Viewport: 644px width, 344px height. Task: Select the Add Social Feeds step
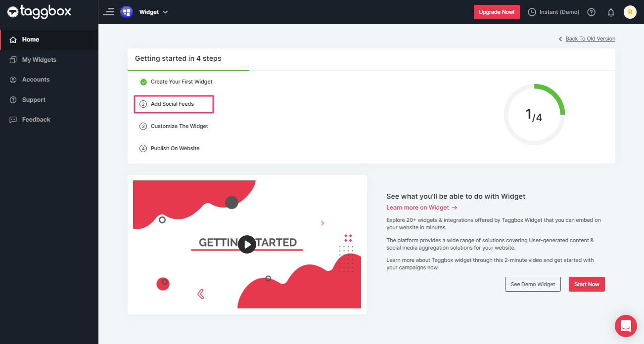pos(173,104)
